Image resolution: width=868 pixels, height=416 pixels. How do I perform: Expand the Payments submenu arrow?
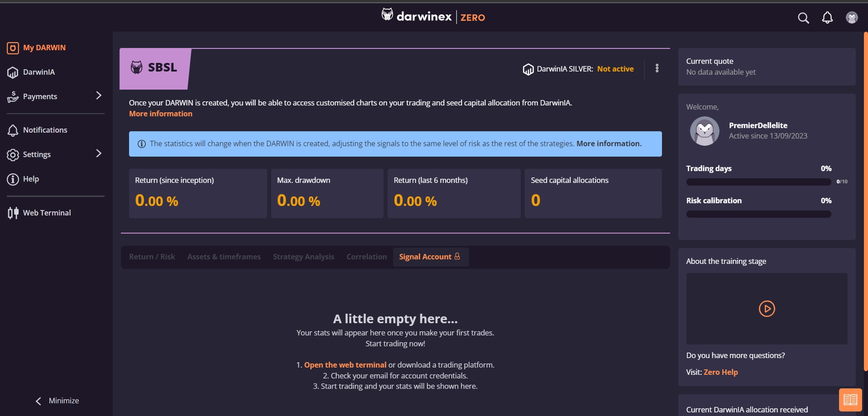(x=99, y=96)
